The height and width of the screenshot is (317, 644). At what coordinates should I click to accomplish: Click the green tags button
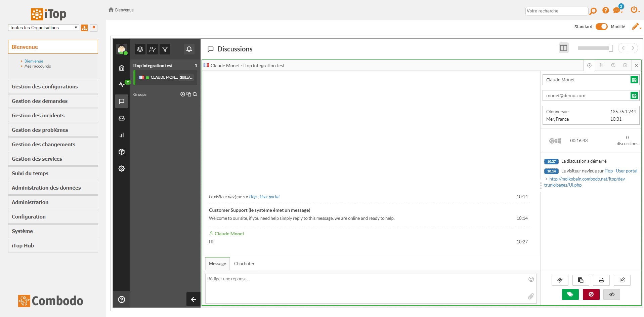(570, 294)
